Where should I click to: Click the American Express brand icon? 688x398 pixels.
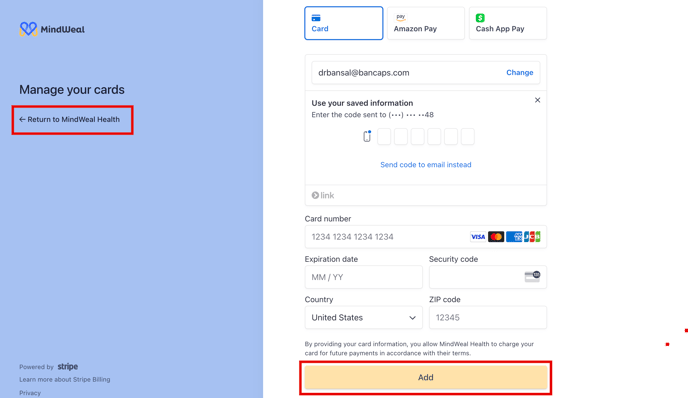click(514, 237)
